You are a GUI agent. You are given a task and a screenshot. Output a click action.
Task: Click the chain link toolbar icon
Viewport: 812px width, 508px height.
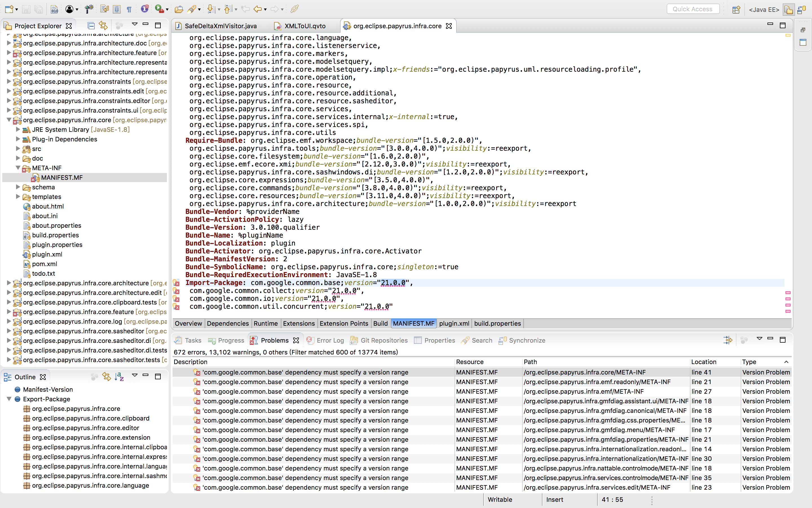coord(294,9)
